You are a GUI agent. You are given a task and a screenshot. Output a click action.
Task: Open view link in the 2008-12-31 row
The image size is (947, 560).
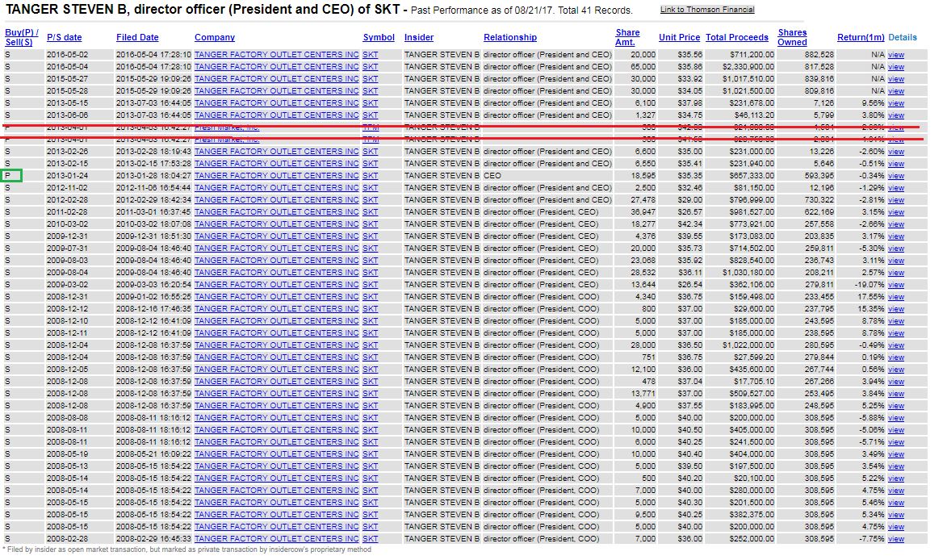coord(895,296)
